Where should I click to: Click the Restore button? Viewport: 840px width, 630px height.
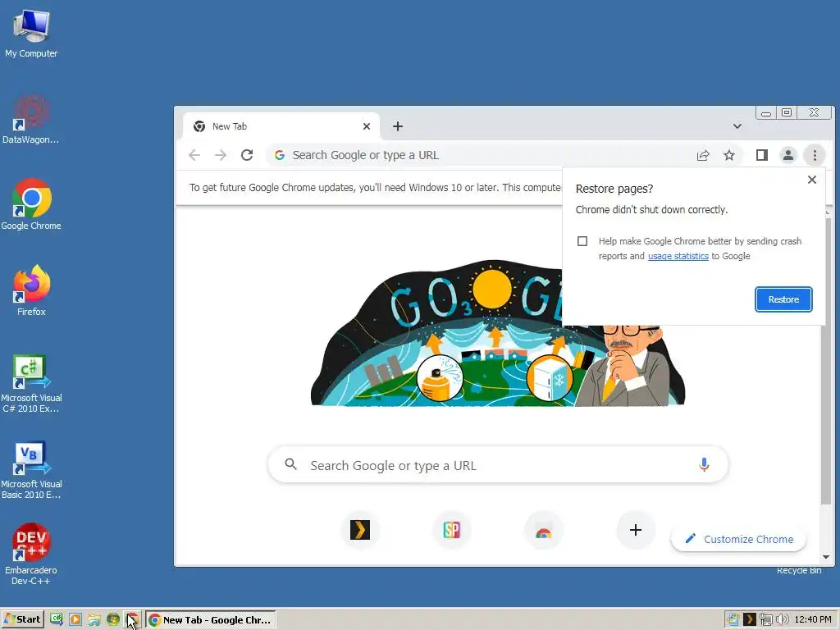pyautogui.click(x=783, y=299)
